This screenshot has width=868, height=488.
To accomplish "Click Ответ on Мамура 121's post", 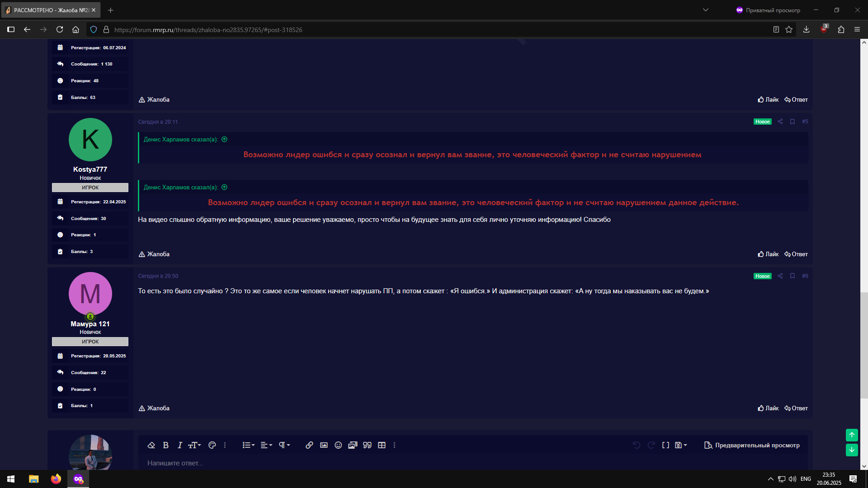I will tap(796, 408).
